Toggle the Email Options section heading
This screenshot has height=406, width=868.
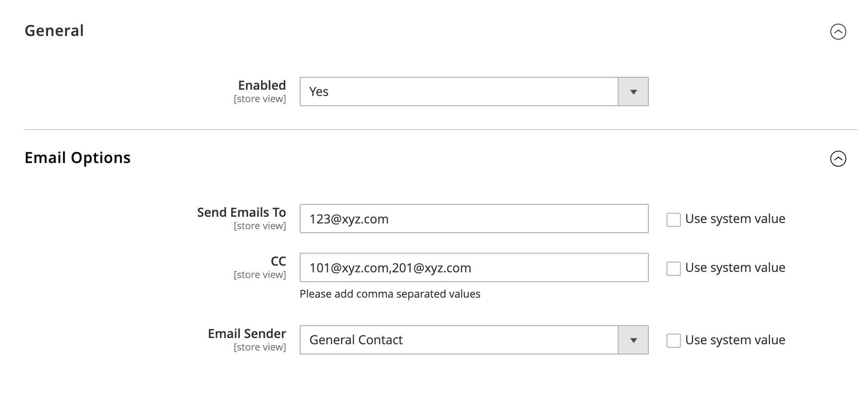pos(77,158)
